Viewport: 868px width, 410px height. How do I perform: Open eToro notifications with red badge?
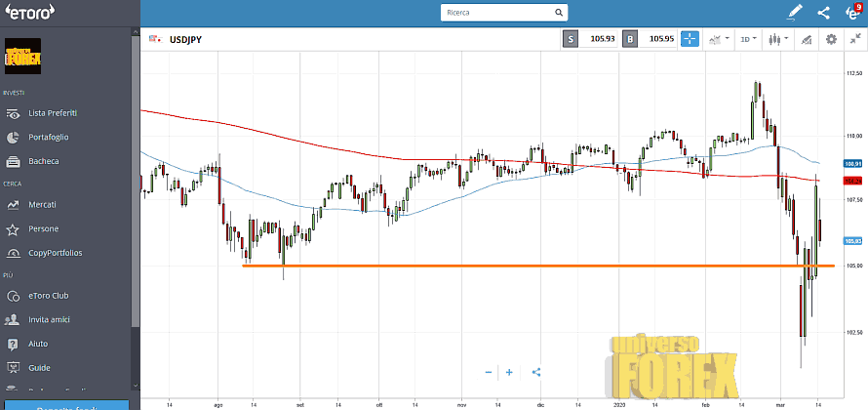(853, 13)
